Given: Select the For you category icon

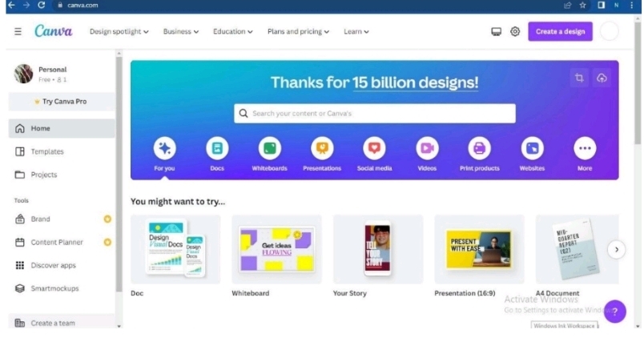Looking at the screenshot, I should coord(165,148).
